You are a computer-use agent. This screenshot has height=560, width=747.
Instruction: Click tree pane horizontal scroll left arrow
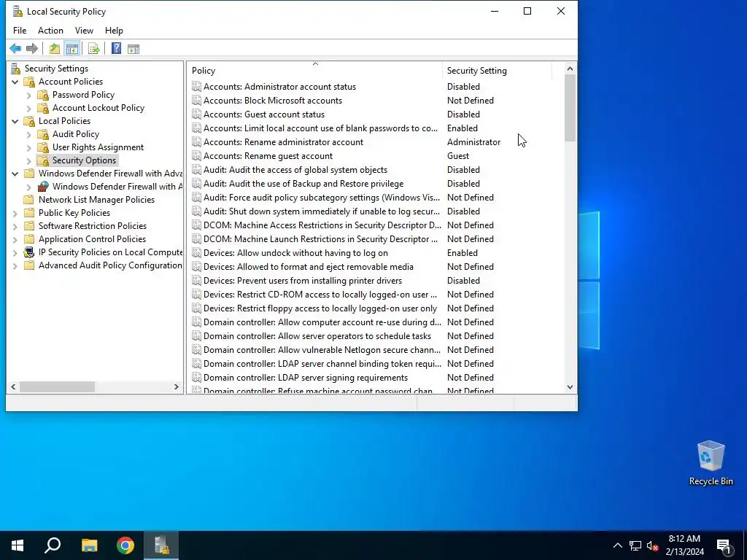pyautogui.click(x=13, y=387)
